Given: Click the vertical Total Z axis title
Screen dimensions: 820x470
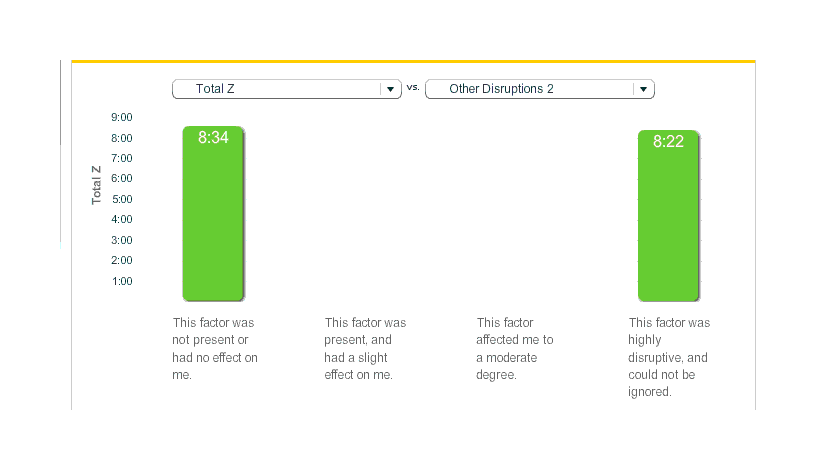Looking at the screenshot, I should [97, 185].
